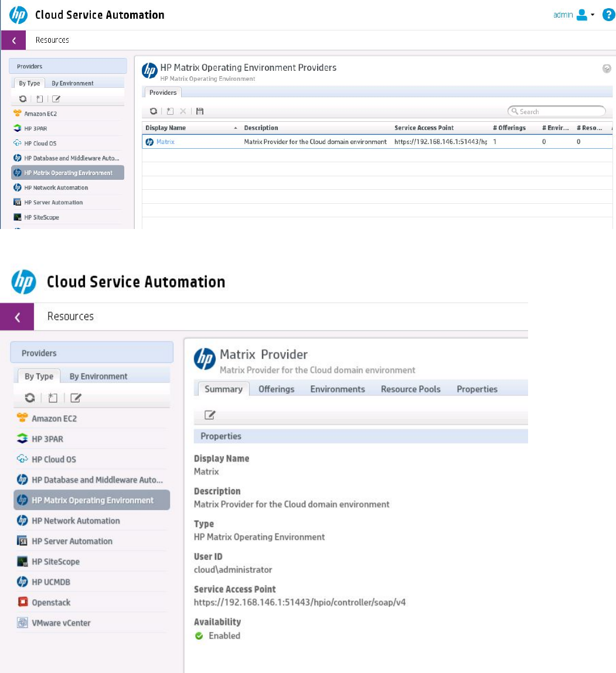Refresh the providers table in upper screenshot
The height and width of the screenshot is (673, 616).
[154, 111]
